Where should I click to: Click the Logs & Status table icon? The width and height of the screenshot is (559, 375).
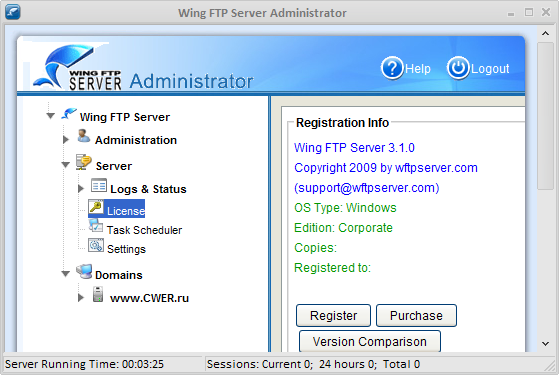99,185
